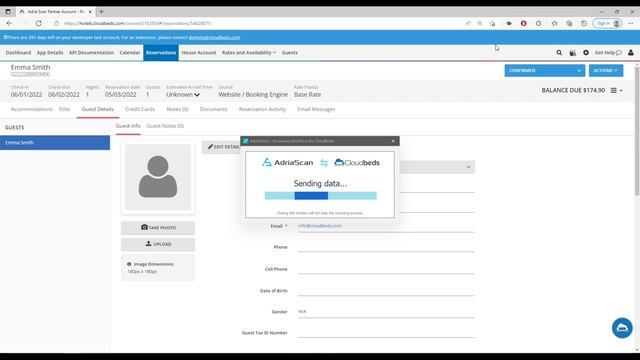Click the guest profile photo placeholder
The width and height of the screenshot is (640, 360).
pyautogui.click(x=158, y=177)
